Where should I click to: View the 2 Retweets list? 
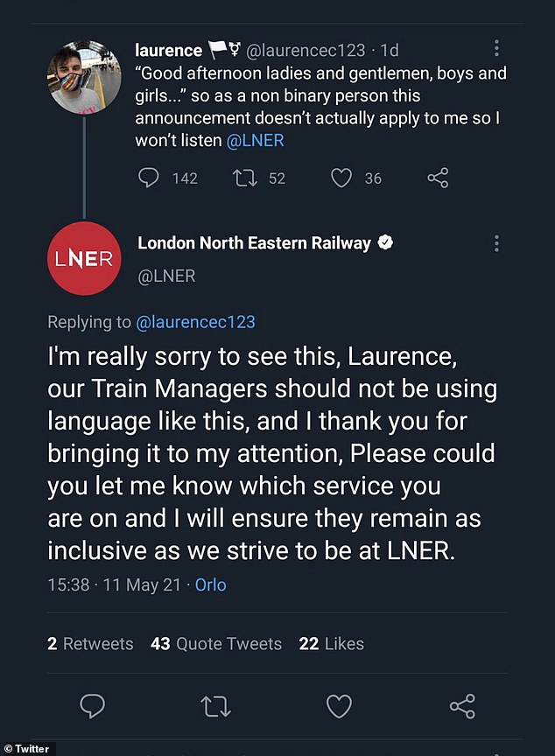tap(90, 643)
